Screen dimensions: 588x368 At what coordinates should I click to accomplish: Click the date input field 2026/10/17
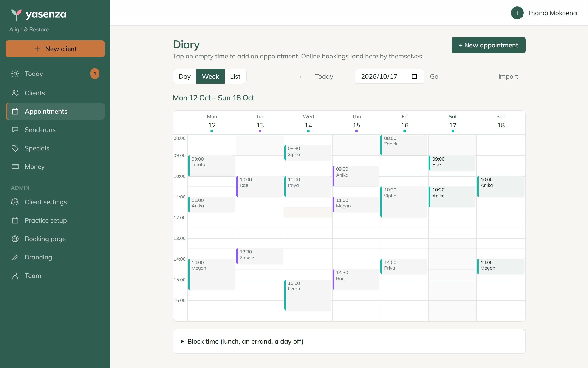[389, 76]
